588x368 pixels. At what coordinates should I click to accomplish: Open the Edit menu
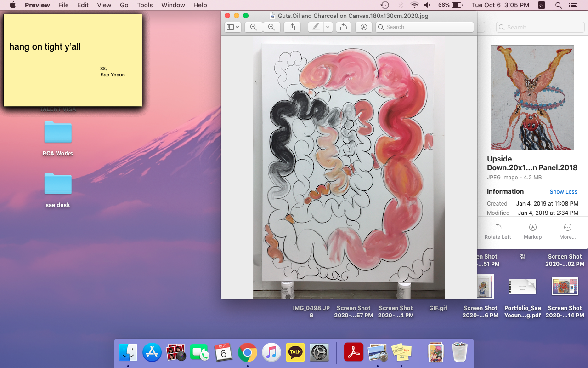point(83,5)
